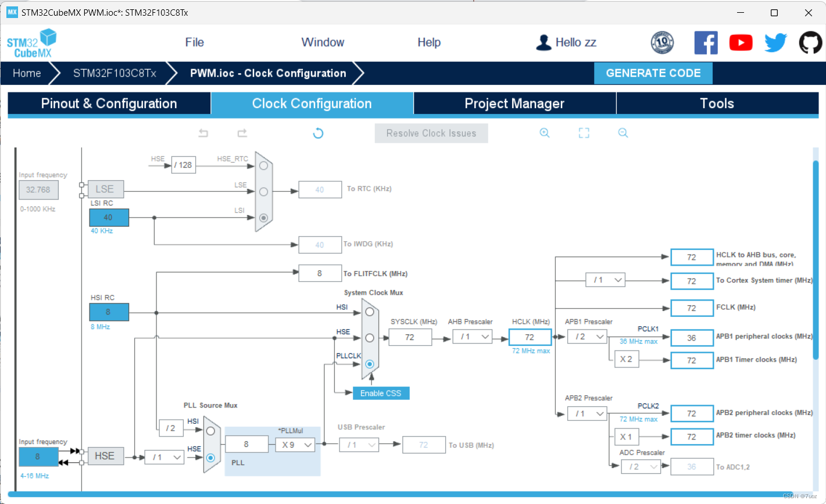Go to Home breadcrumb
The height and width of the screenshot is (504, 826).
point(27,73)
